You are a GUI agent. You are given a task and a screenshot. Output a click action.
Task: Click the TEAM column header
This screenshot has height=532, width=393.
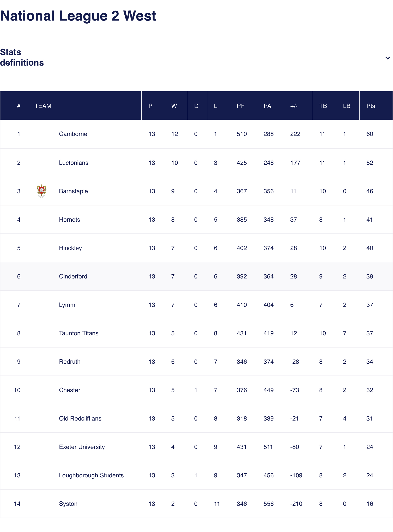pos(43,106)
